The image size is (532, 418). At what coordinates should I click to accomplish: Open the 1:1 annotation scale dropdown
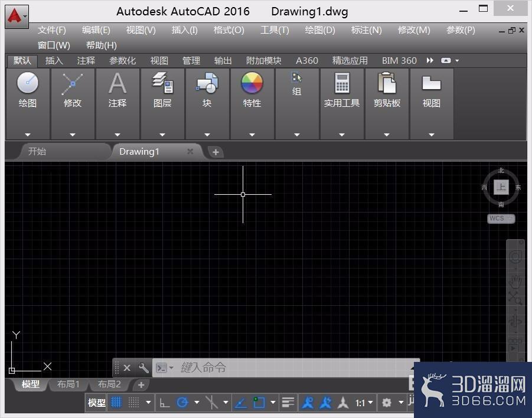[x=364, y=403]
